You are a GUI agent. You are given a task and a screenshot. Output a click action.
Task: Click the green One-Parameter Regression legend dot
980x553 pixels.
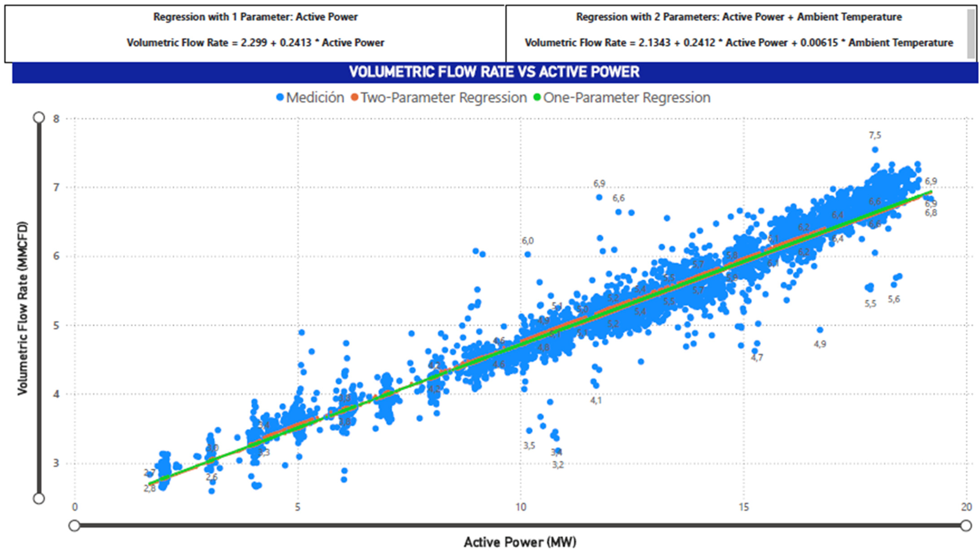click(537, 97)
